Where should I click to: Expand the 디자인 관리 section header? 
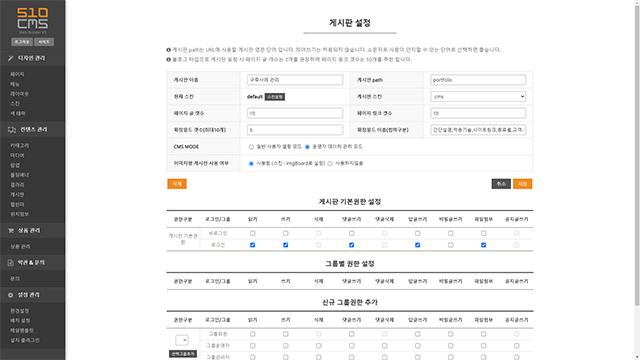click(32, 58)
